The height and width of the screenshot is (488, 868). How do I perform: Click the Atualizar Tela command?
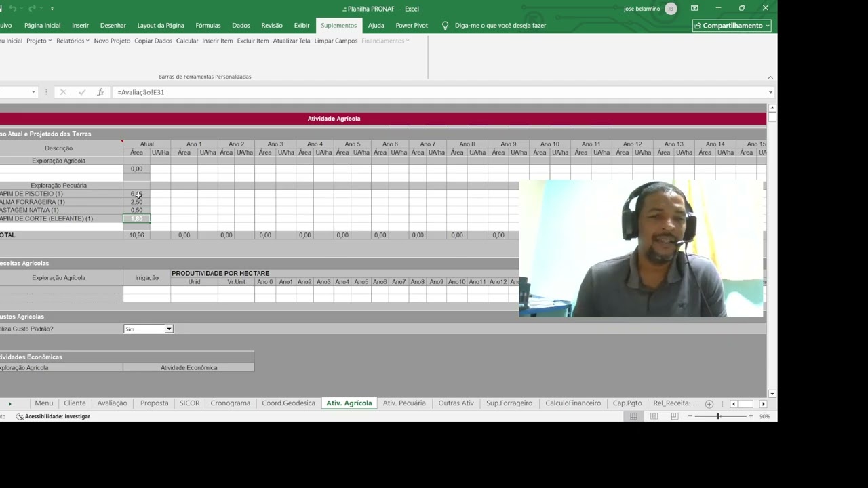point(292,41)
